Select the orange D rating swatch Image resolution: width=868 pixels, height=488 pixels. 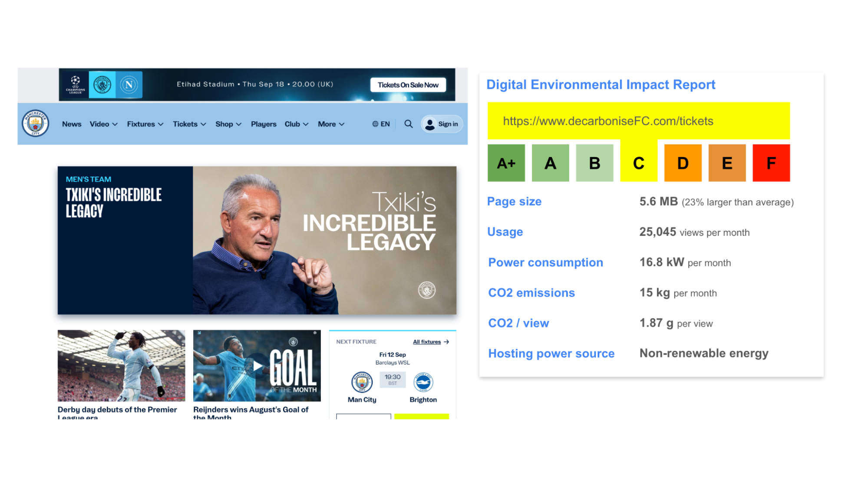683,163
